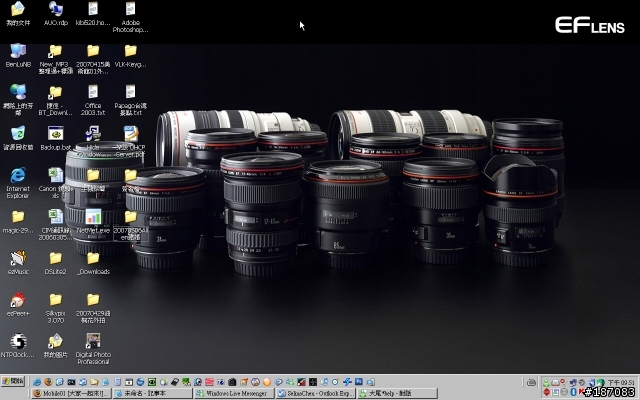The image size is (640, 400).
Task: Launch the red striped icon in Quick Launch
Action: point(209,382)
